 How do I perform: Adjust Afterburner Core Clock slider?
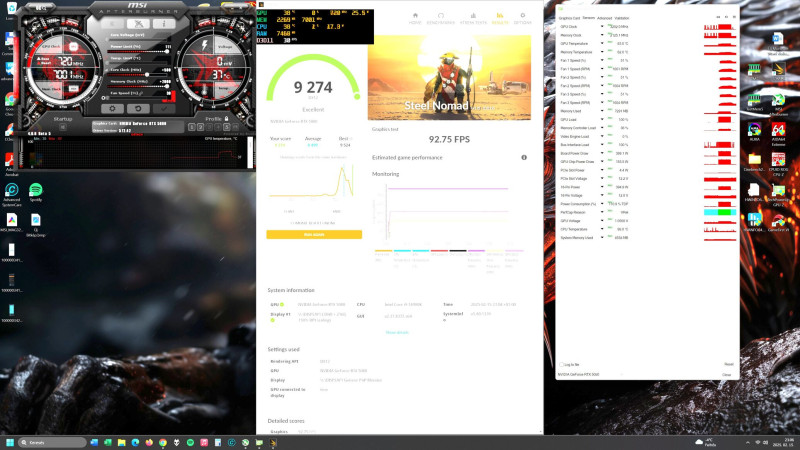point(138,75)
